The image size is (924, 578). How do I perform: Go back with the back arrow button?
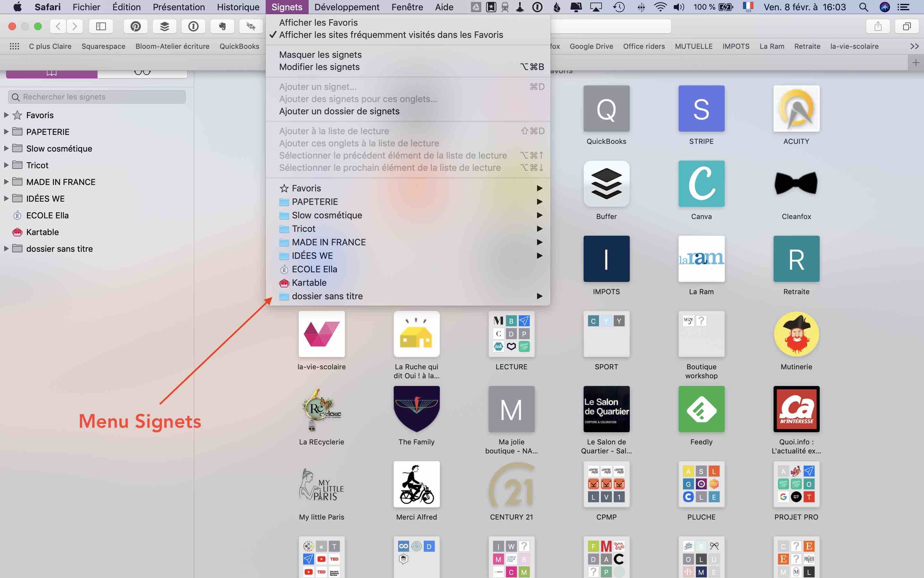[x=58, y=26]
